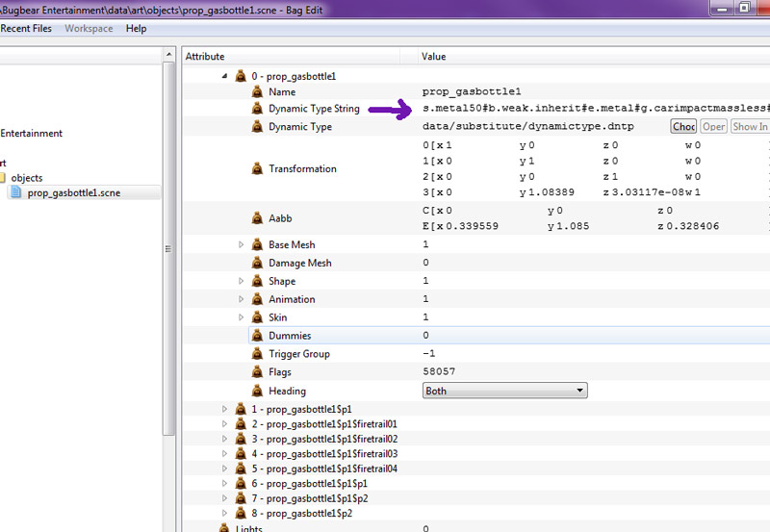This screenshot has height=532, width=770.
Task: Click the bag icon of 6 - prop_gasbottle1$p1$p1
Action: [x=241, y=483]
